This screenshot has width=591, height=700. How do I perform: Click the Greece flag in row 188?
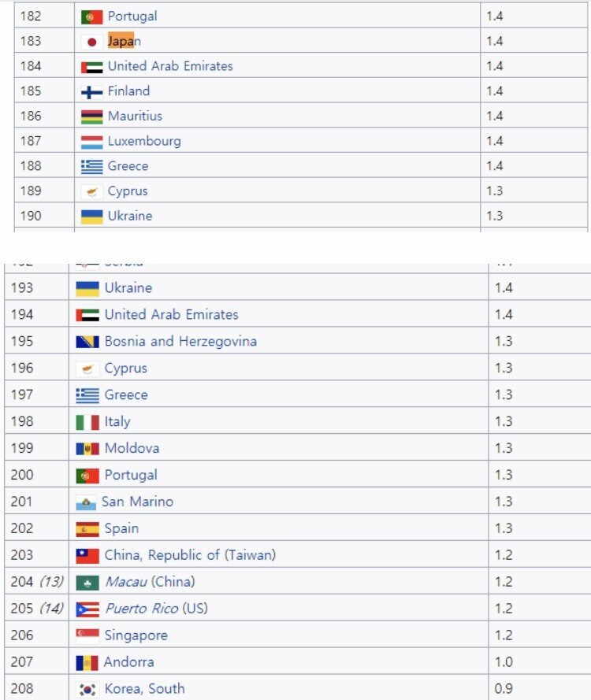[x=91, y=167]
